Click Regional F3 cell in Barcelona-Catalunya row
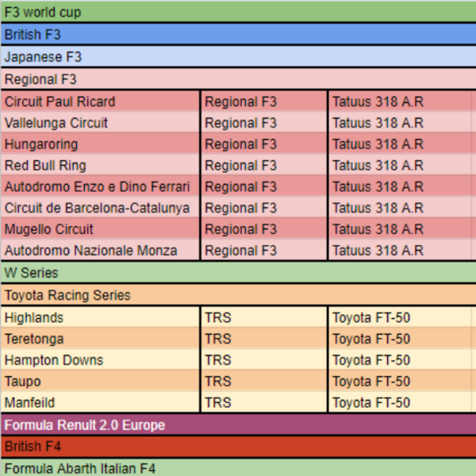 (x=264, y=208)
